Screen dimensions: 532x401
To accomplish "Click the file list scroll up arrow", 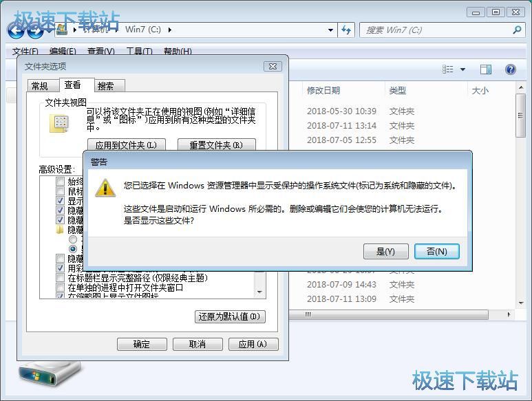I will pyautogui.click(x=521, y=88).
